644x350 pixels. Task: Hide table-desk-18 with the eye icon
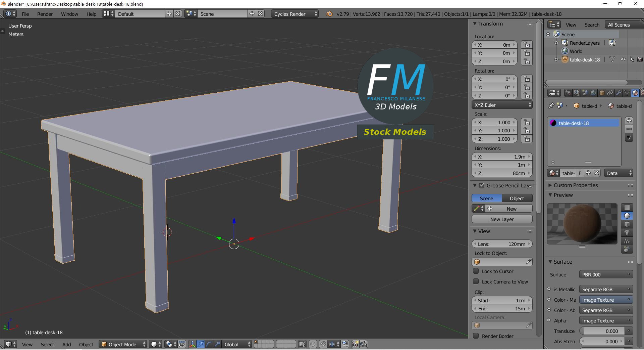click(623, 59)
